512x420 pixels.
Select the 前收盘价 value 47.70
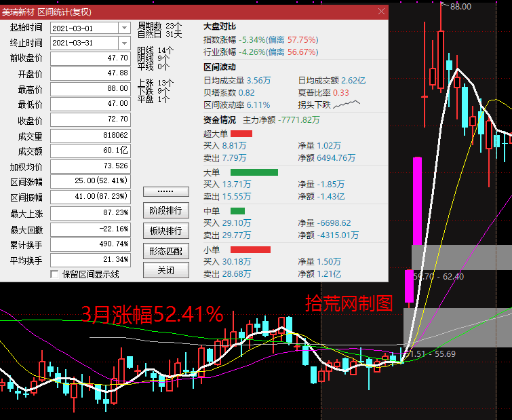(x=90, y=58)
